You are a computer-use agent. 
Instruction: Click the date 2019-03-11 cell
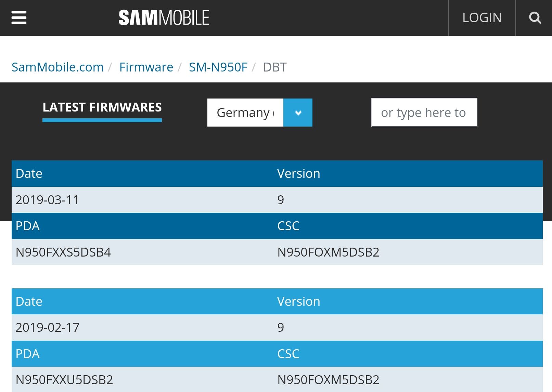pyautogui.click(x=47, y=200)
